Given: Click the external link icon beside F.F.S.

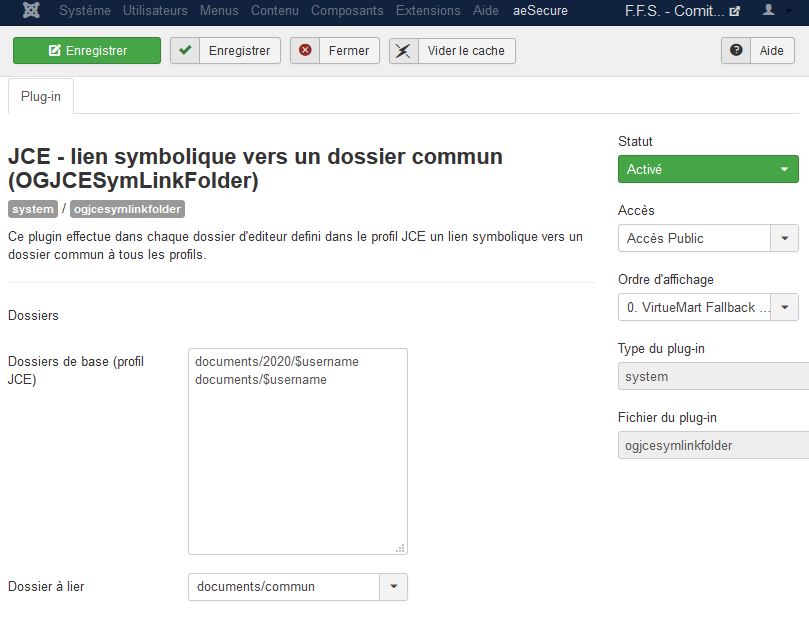Looking at the screenshot, I should (735, 11).
